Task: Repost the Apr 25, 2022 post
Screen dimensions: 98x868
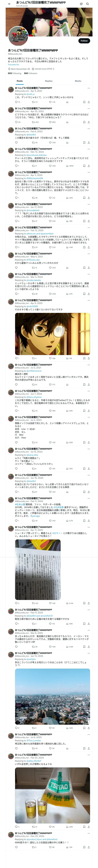Action: [x=33, y=122]
